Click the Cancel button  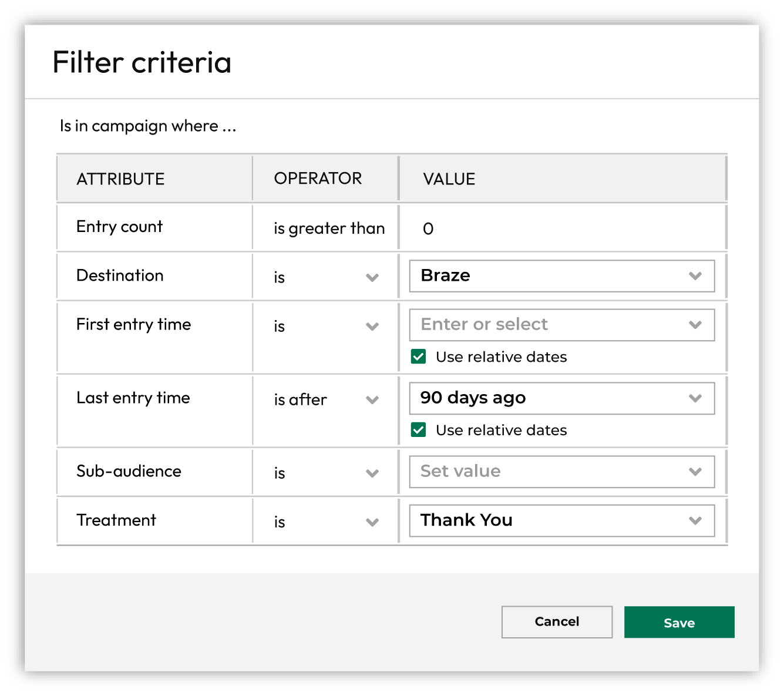pos(557,622)
